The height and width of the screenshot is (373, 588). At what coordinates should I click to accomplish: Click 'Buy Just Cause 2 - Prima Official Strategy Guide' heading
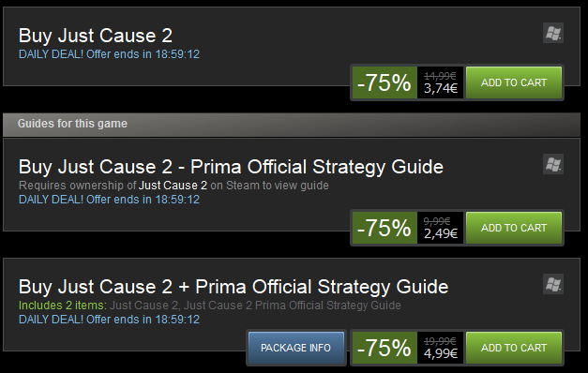coord(231,167)
